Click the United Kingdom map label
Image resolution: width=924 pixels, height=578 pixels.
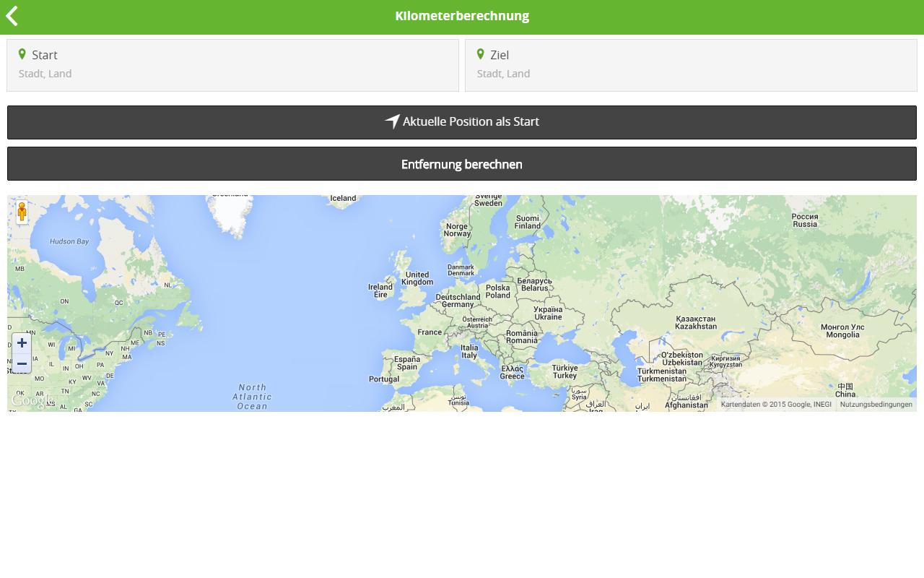coord(417,278)
